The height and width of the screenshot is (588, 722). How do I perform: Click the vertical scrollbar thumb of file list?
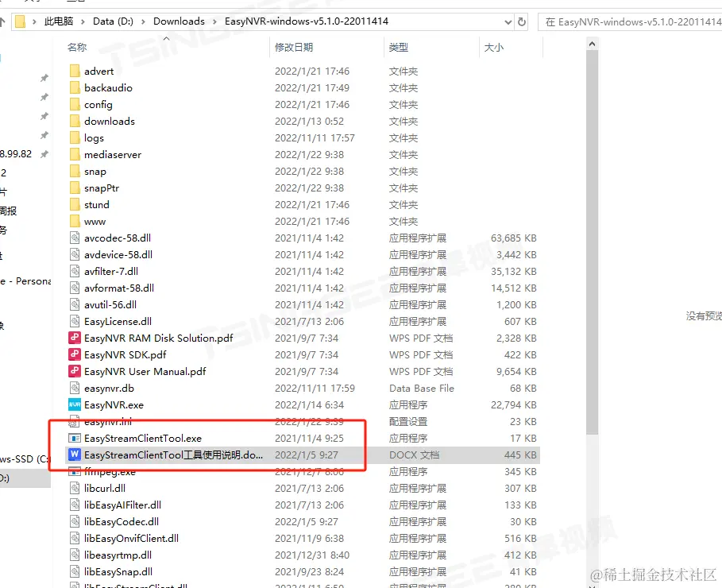[x=593, y=242]
